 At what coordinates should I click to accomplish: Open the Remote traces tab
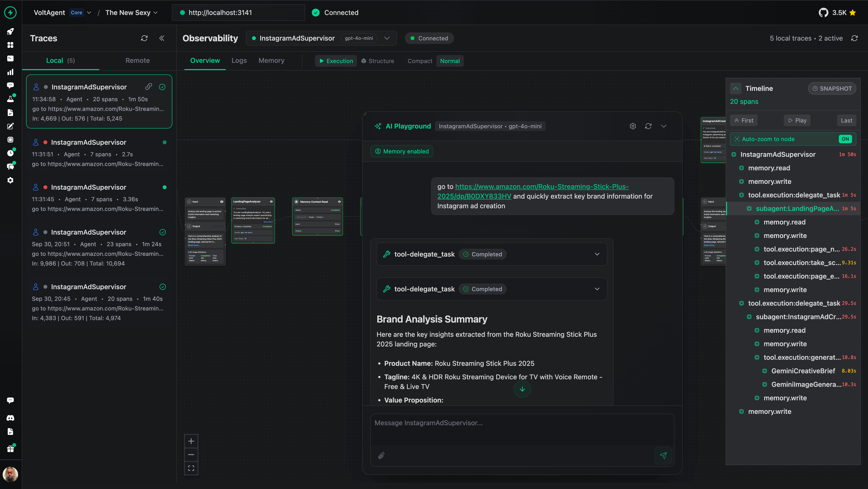click(138, 61)
